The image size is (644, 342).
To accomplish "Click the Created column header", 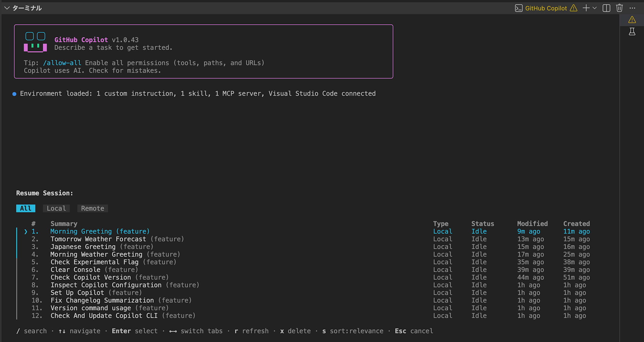I will point(576,224).
